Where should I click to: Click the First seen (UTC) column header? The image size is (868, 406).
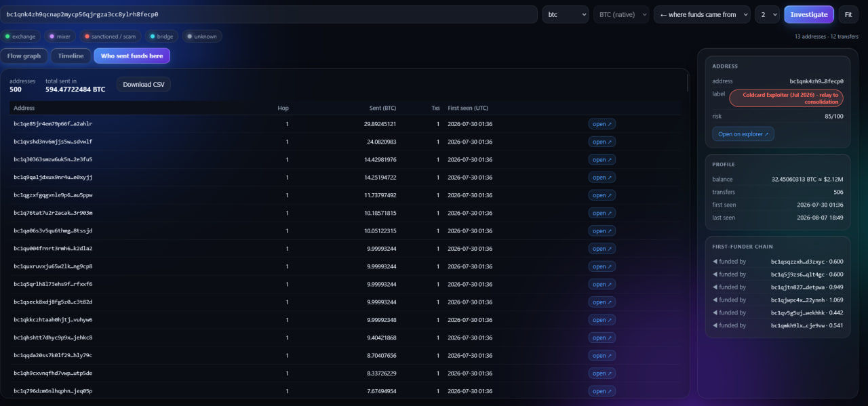[x=468, y=108]
